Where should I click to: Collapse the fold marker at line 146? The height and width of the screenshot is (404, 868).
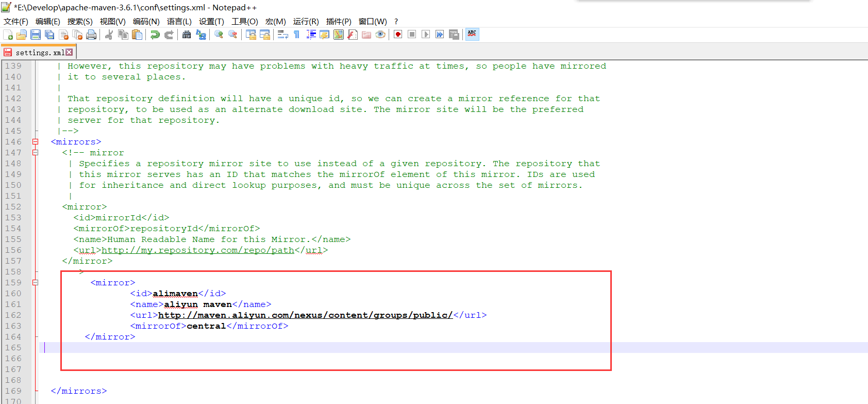(x=35, y=142)
